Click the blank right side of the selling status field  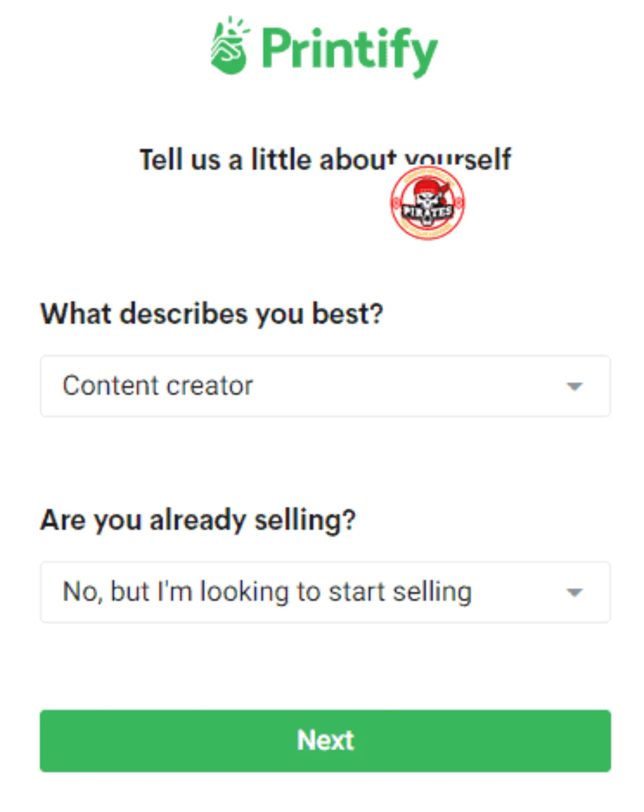[519, 592]
